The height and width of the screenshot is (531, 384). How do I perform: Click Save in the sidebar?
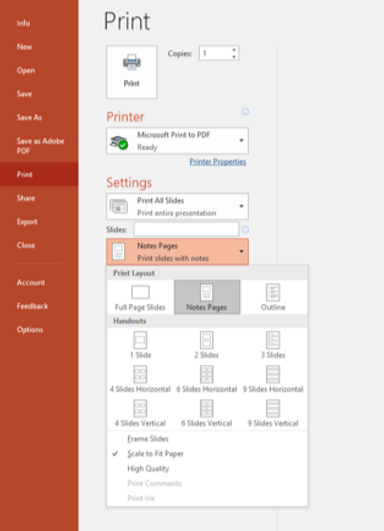click(x=39, y=94)
